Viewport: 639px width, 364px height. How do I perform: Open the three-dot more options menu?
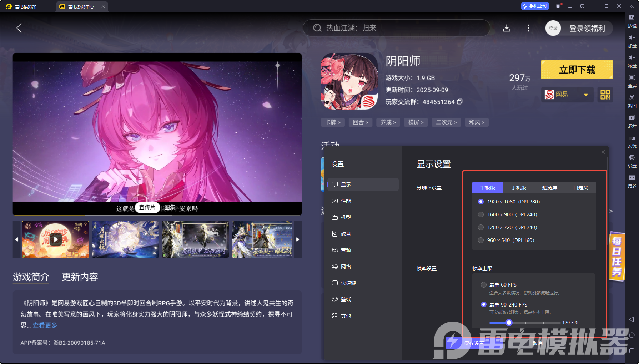pyautogui.click(x=528, y=28)
